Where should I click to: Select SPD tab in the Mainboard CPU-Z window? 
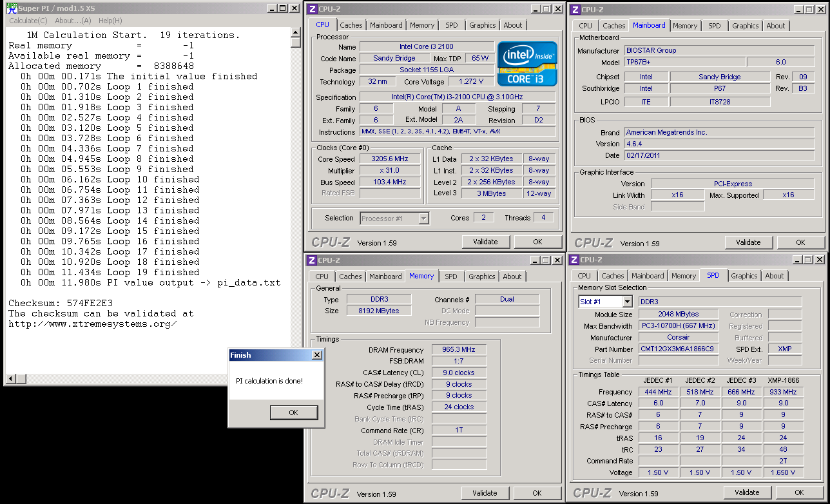tap(715, 26)
